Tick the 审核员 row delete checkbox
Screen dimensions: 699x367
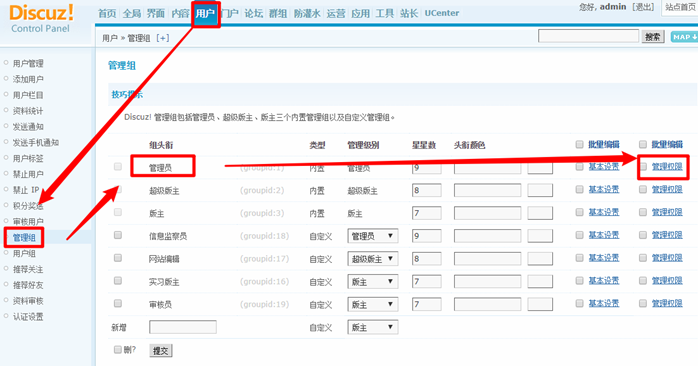118,303
